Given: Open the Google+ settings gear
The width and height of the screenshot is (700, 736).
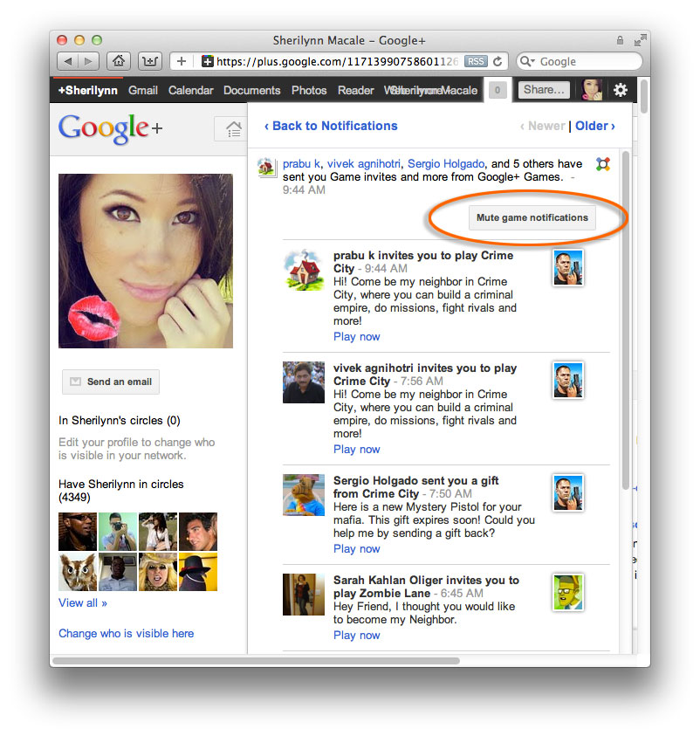Looking at the screenshot, I should pyautogui.click(x=621, y=90).
